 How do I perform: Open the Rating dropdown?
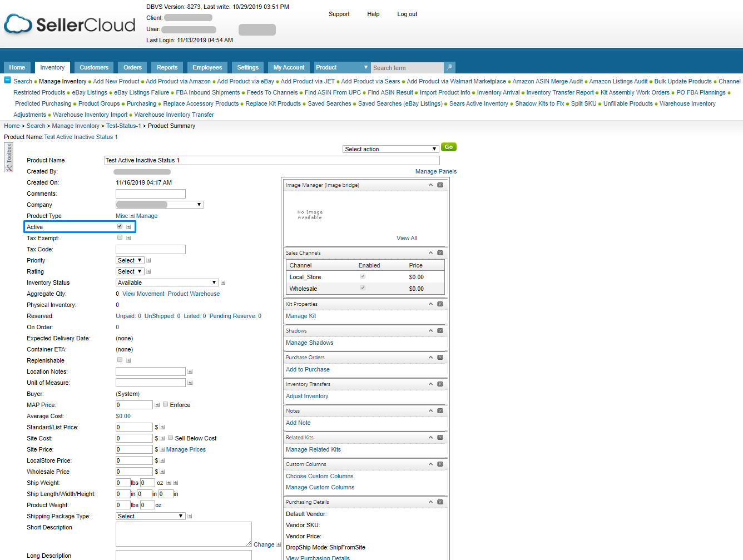click(x=130, y=271)
